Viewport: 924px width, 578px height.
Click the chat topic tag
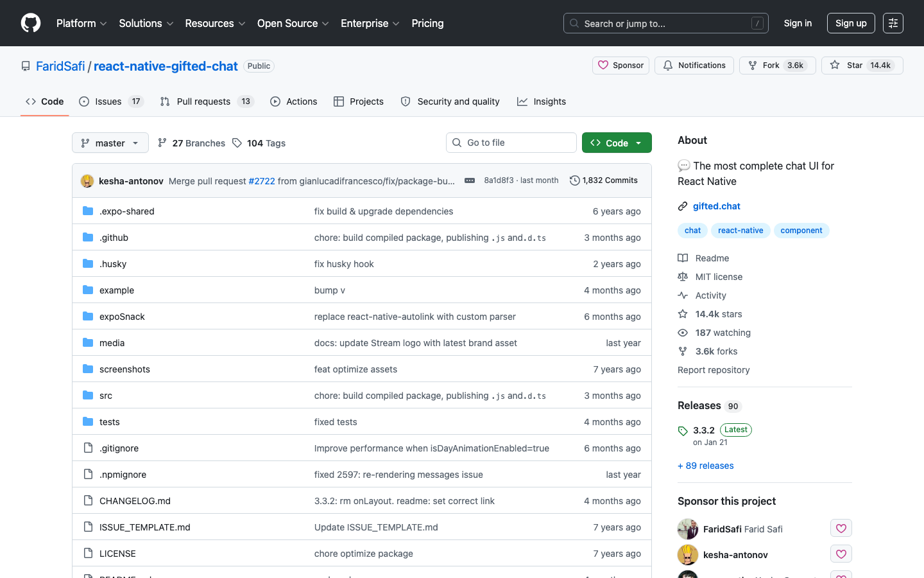[692, 231]
